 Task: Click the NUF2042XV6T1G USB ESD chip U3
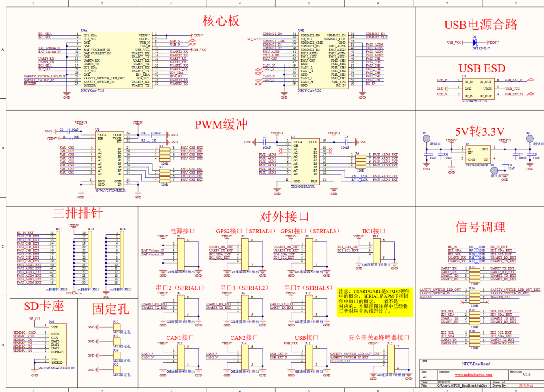pos(479,88)
